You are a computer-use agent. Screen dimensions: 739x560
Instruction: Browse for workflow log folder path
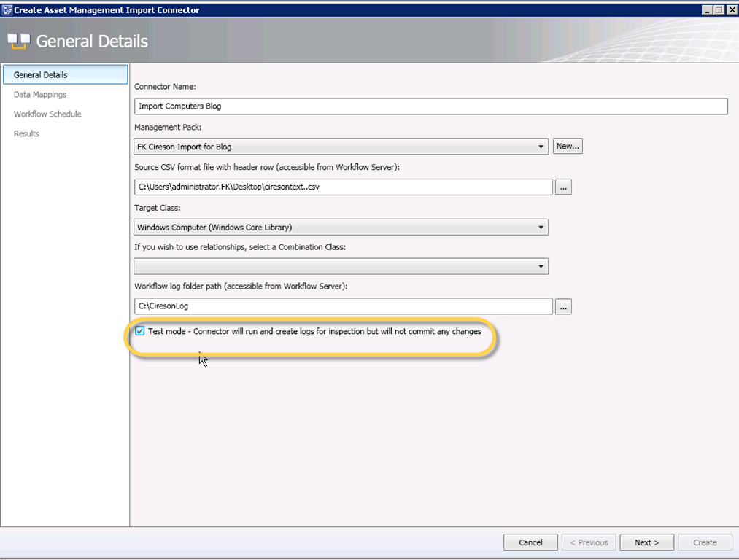tap(562, 306)
